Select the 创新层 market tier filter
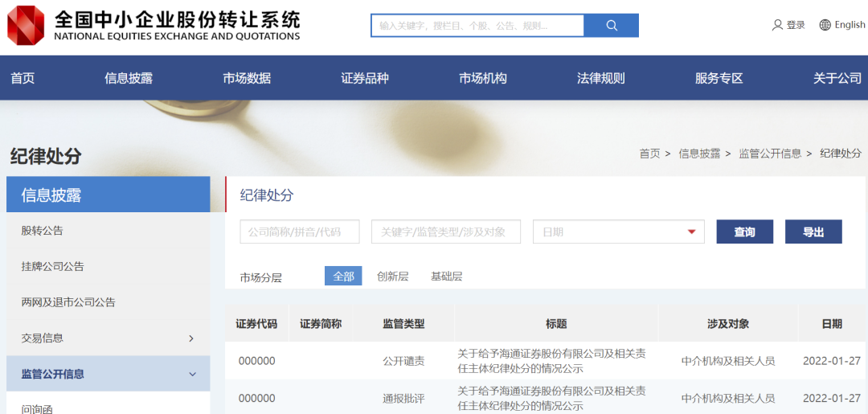This screenshot has width=868, height=414. click(x=392, y=277)
